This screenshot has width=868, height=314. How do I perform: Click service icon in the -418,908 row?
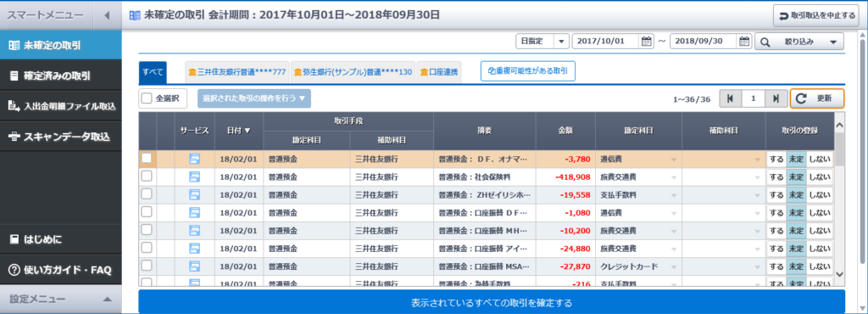point(194,177)
